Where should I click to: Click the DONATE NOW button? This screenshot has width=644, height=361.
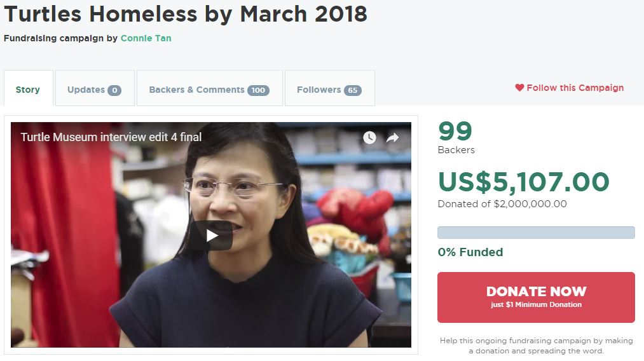click(x=536, y=297)
